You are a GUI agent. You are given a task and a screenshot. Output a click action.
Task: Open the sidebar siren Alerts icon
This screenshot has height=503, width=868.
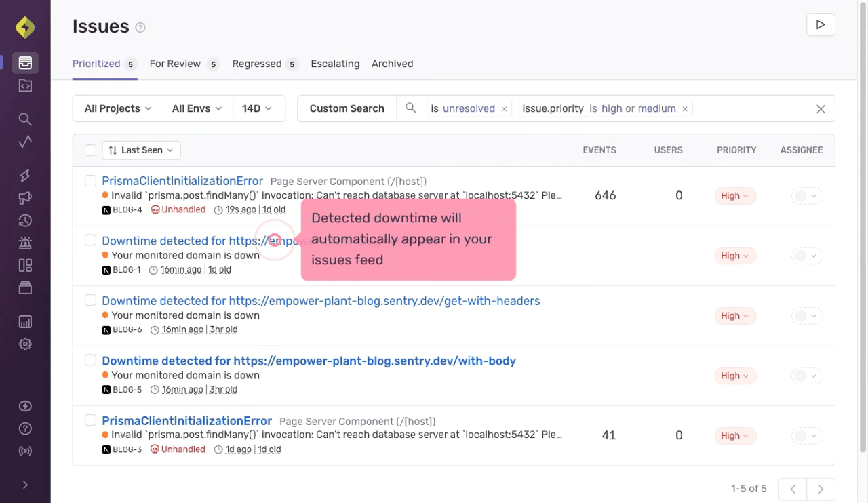[25, 243]
